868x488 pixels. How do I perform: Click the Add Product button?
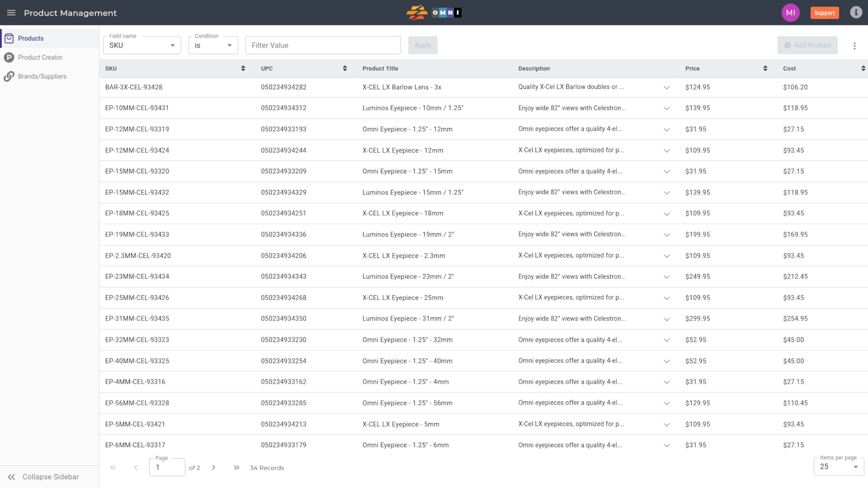click(x=807, y=45)
